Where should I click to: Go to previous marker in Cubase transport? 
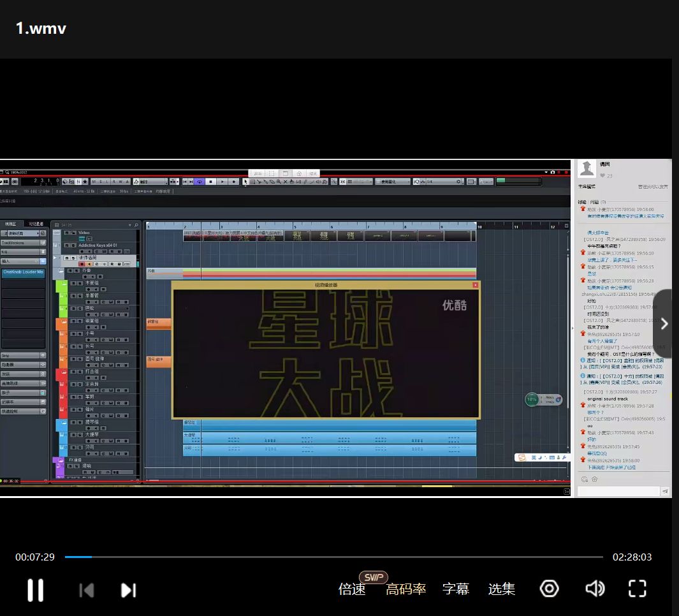[x=184, y=182]
